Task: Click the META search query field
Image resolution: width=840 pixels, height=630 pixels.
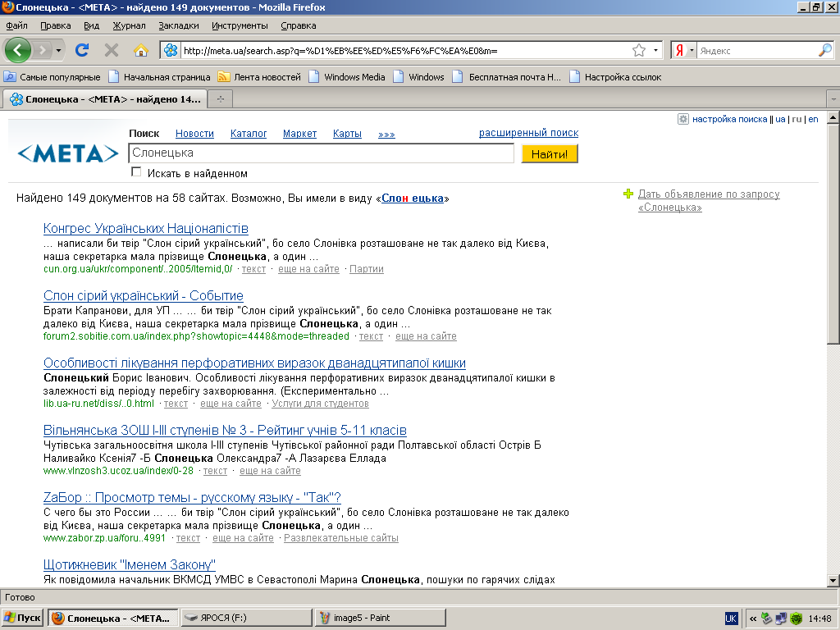Action: point(321,153)
